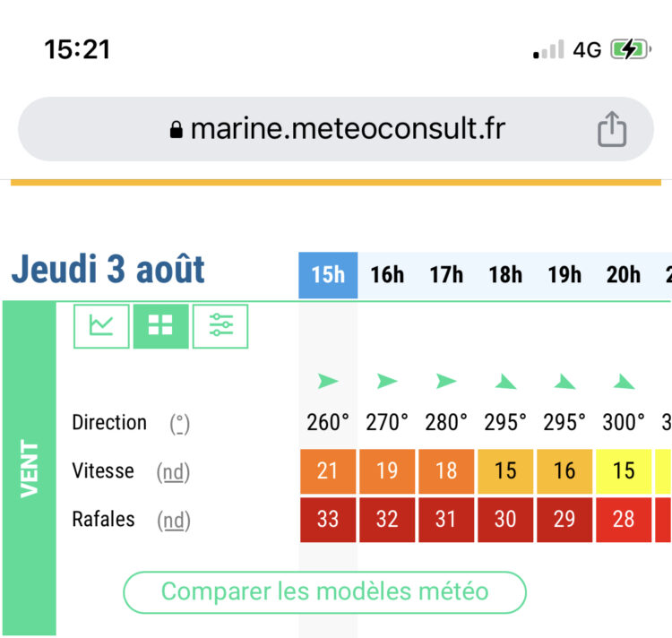Click the nd unit link beside Vitesse
Image resolution: width=672 pixels, height=638 pixels.
pyautogui.click(x=174, y=472)
